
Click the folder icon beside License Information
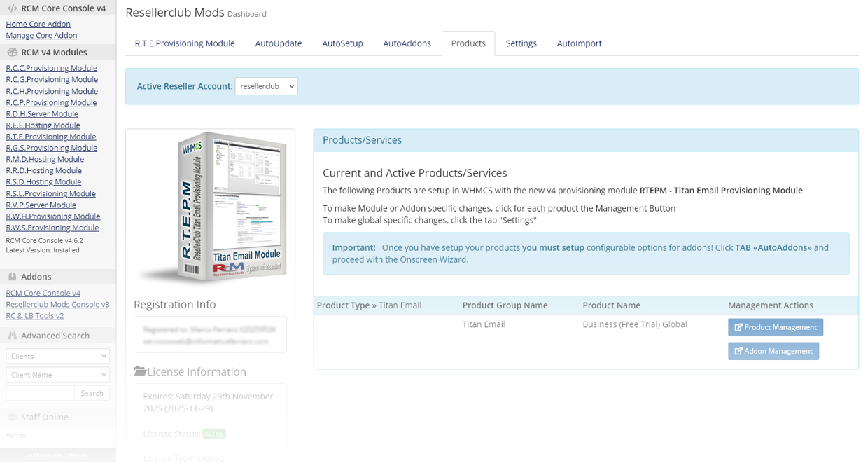click(x=140, y=371)
